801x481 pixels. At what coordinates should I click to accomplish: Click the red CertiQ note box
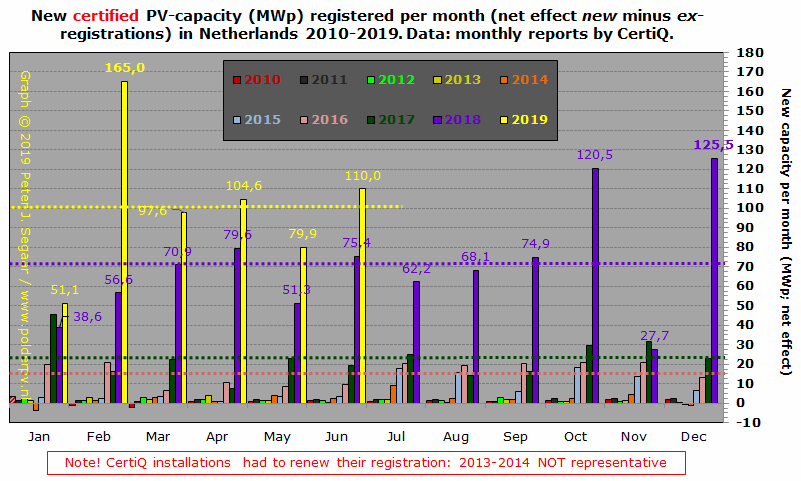click(x=366, y=463)
